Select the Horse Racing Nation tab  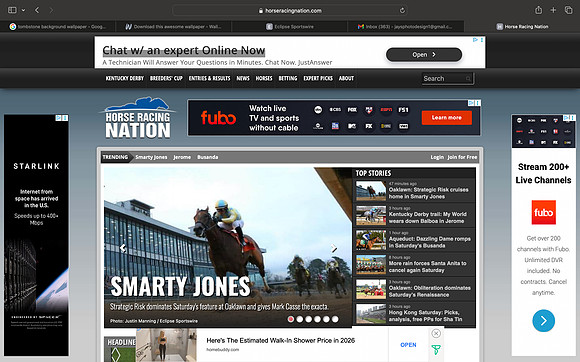522,27
